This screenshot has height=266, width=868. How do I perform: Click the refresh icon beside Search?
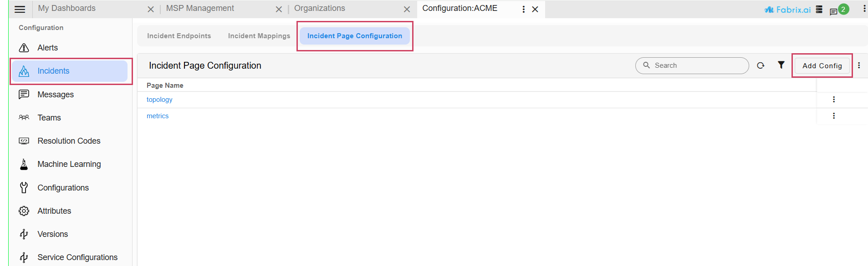(760, 65)
